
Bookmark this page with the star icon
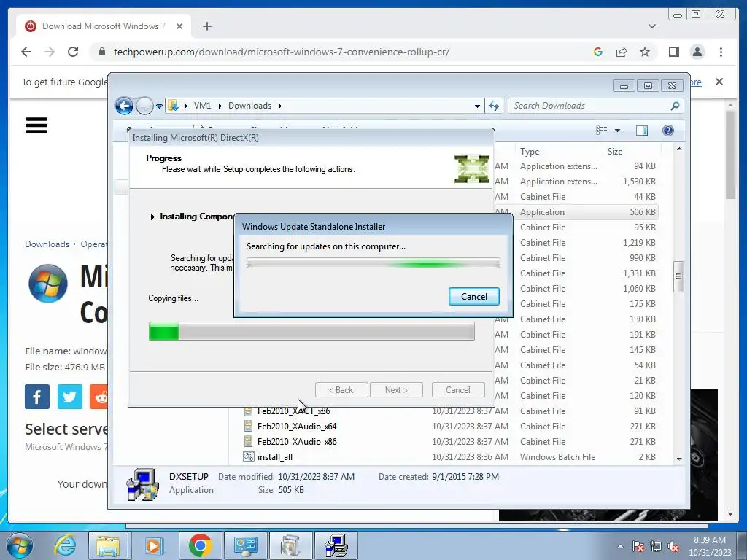[645, 52]
